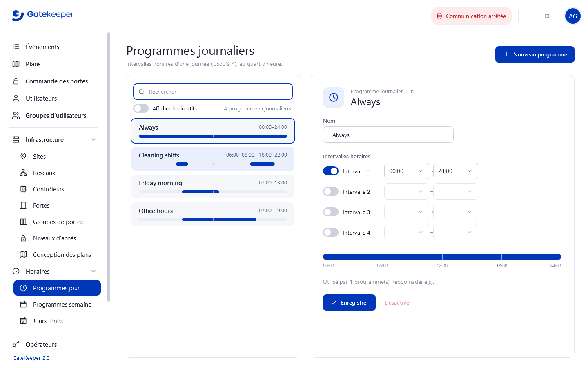Open Jours fériés calendar-check icon
Screen dimensions: 588x368
coord(23,321)
